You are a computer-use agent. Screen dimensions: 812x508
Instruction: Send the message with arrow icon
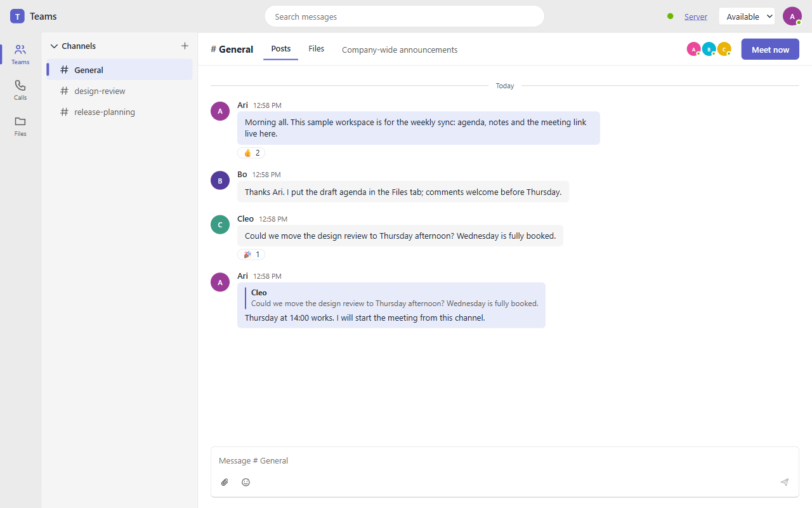[x=785, y=483]
